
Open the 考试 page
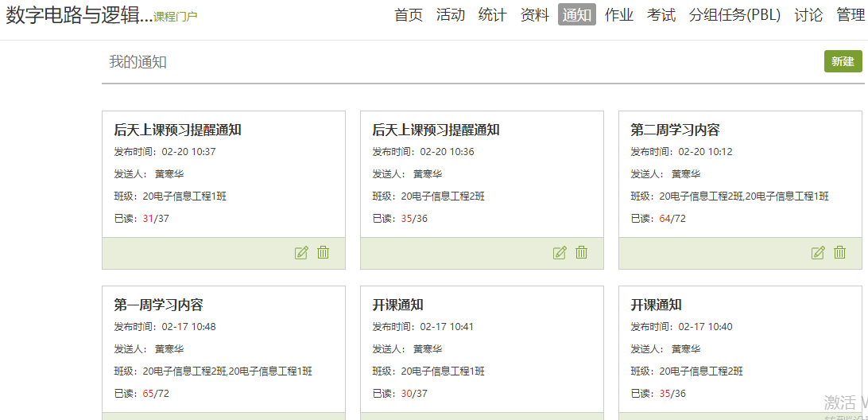pos(661,15)
